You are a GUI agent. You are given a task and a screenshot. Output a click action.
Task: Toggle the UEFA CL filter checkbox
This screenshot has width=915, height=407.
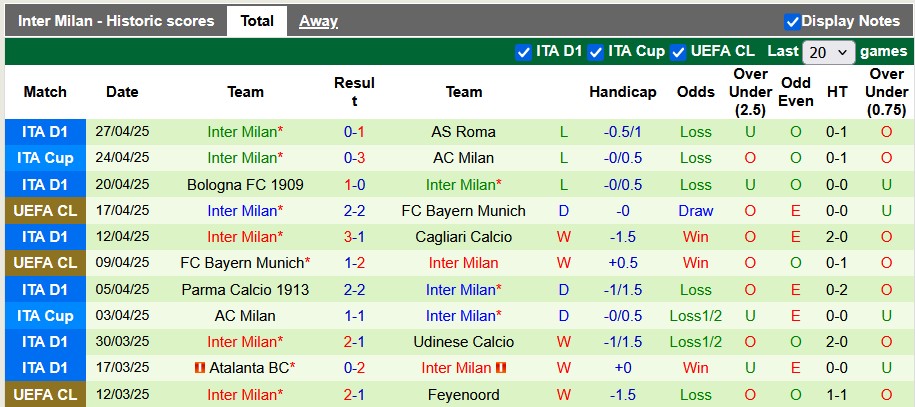coord(679,51)
